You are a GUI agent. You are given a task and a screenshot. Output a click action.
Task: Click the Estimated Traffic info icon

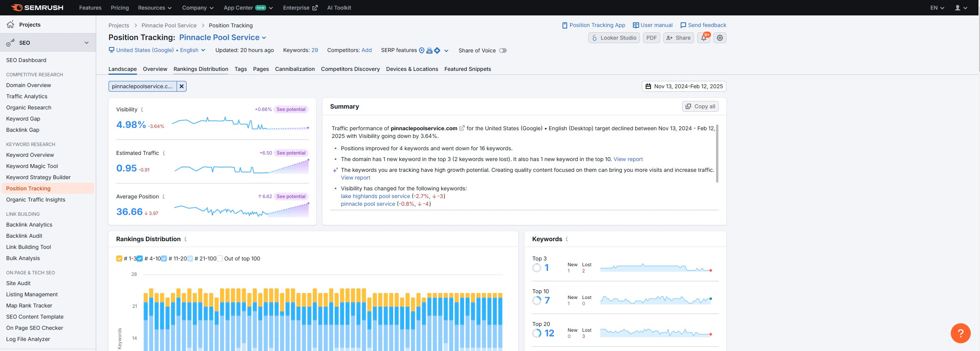coord(164,153)
